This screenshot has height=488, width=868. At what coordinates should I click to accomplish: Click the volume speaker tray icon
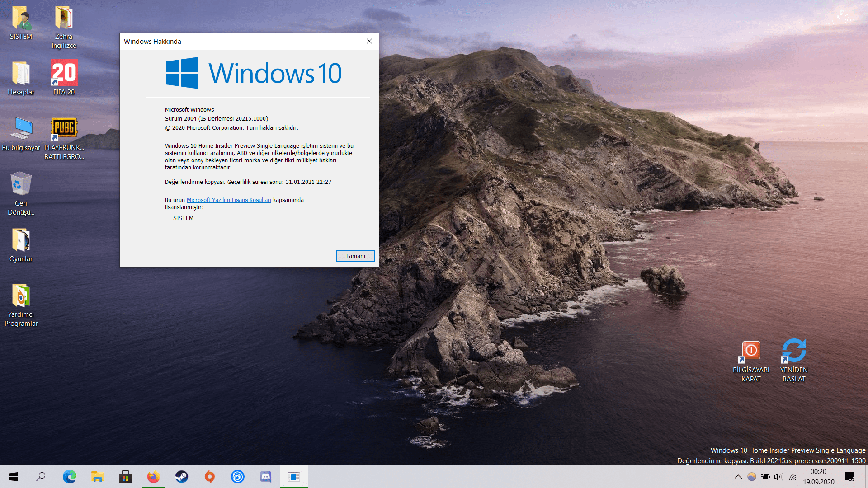tap(778, 477)
